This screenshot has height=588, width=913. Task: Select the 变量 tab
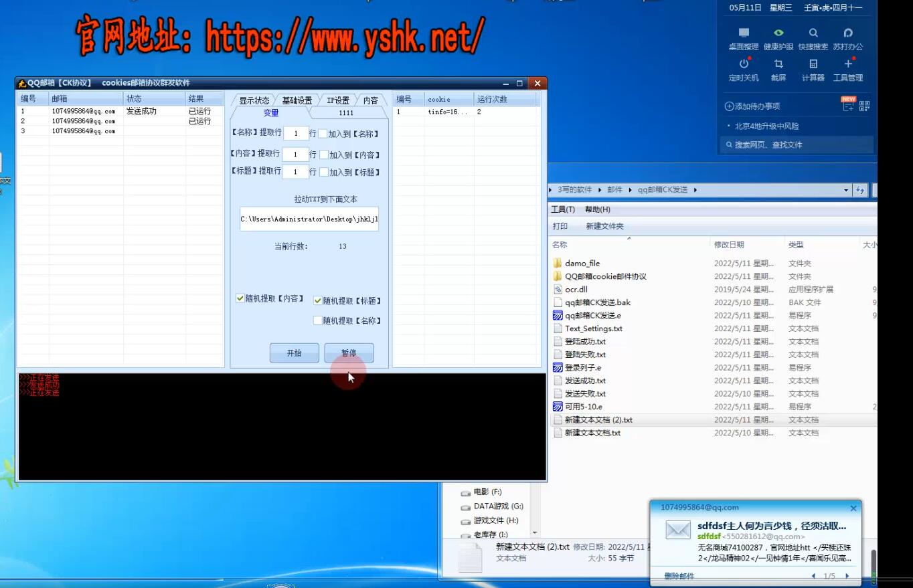pyautogui.click(x=271, y=113)
